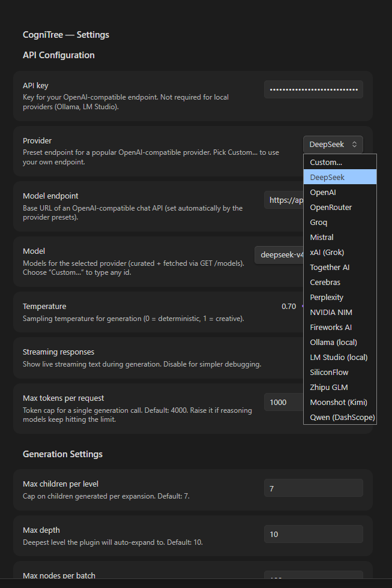Open the Model dropdown showing deepseek-v4
Screen dimensions: 392x588
coord(279,255)
